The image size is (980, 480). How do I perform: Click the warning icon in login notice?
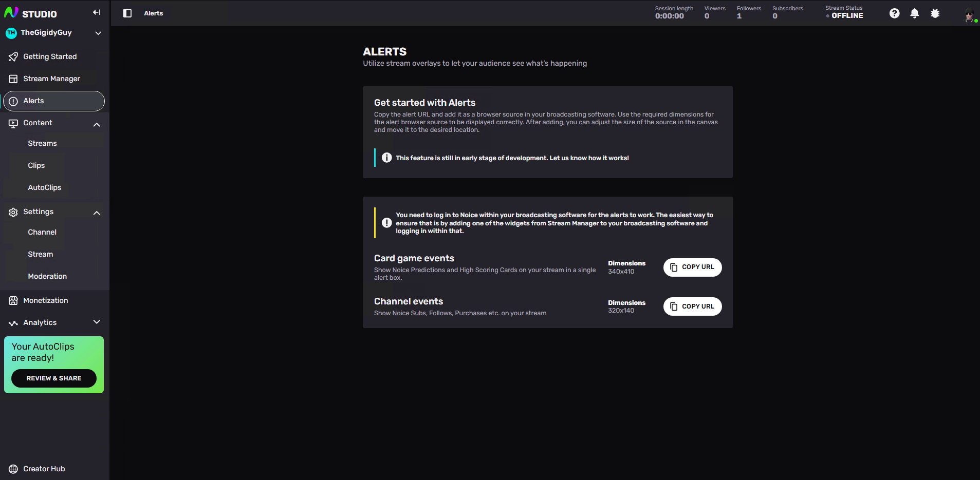click(x=387, y=223)
